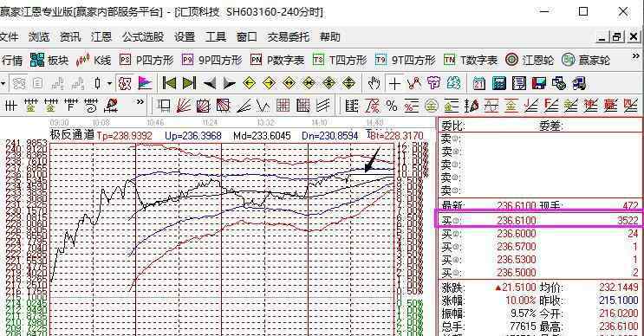The image size is (644, 336).
Task: Click the 今开 216.0200 value
Action: pyautogui.click(x=619, y=313)
